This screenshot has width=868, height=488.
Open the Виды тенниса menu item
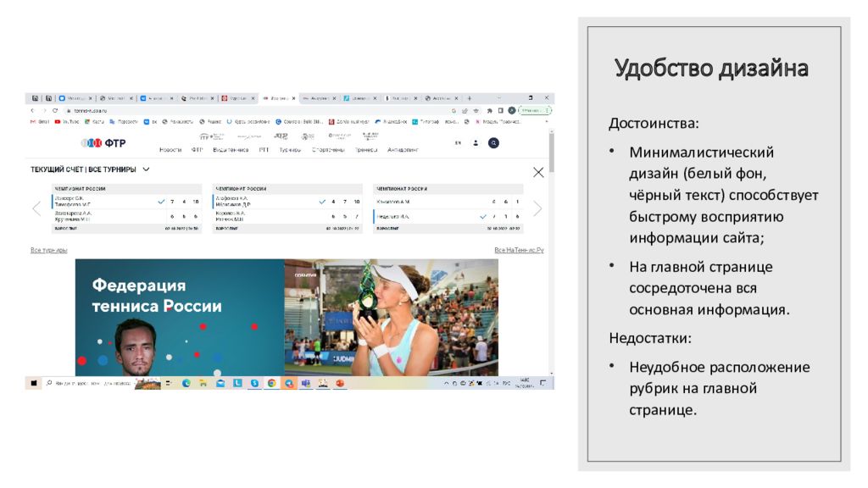231,150
